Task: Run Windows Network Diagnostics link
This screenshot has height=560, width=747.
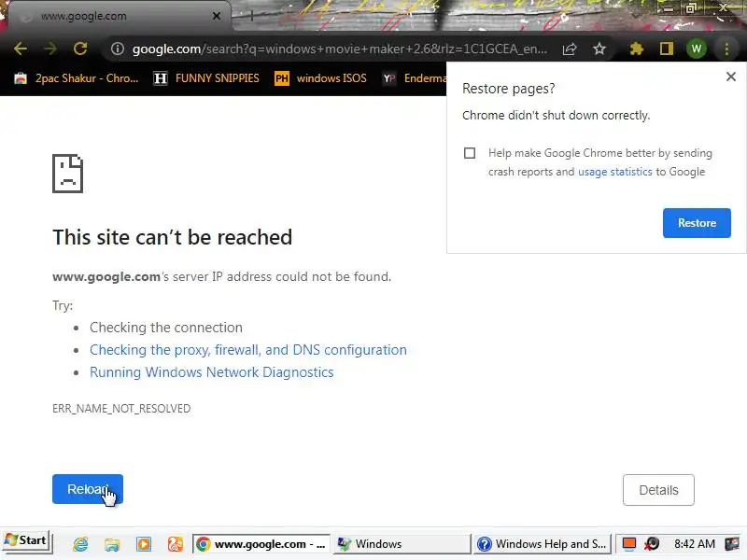Action: tap(212, 372)
